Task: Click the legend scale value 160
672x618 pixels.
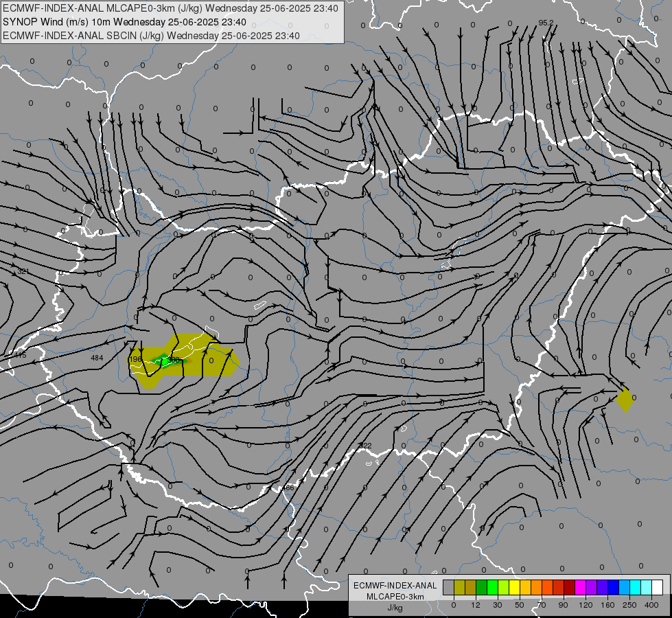Action: (607, 605)
